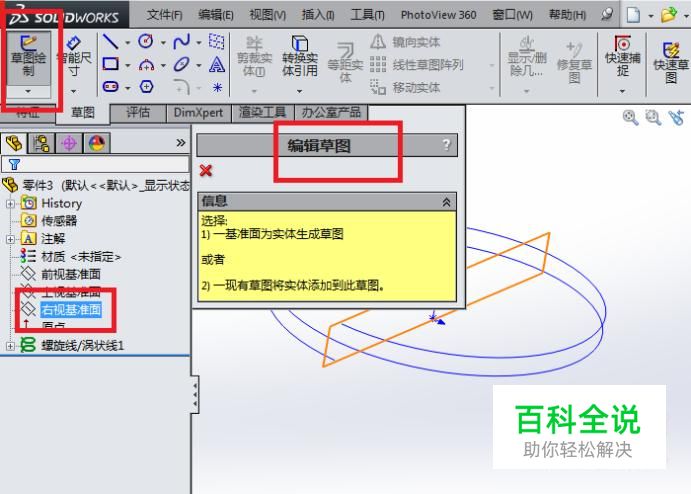Click the Mirror Entities (镜向实体) tool
691x494 pixels.
tap(405, 42)
